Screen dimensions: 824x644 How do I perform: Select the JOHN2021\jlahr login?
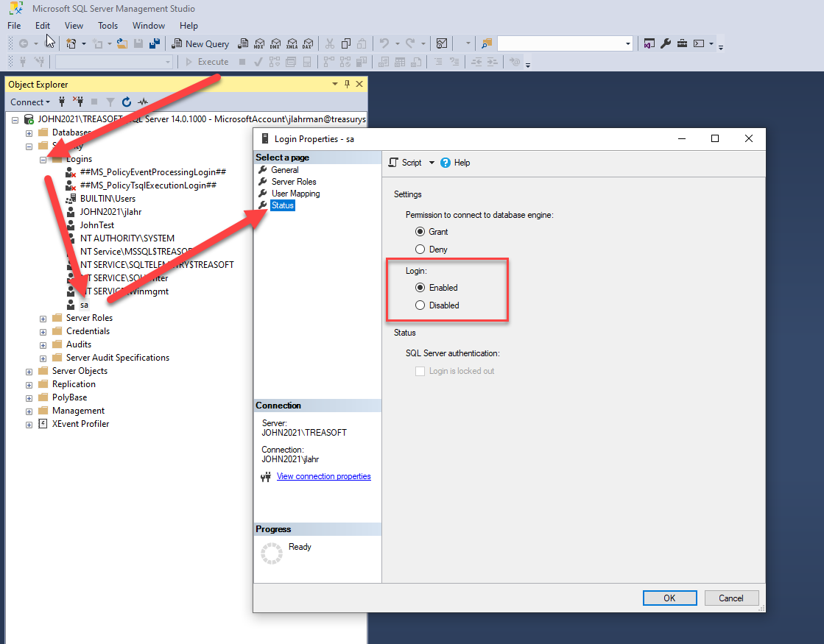pyautogui.click(x=110, y=212)
